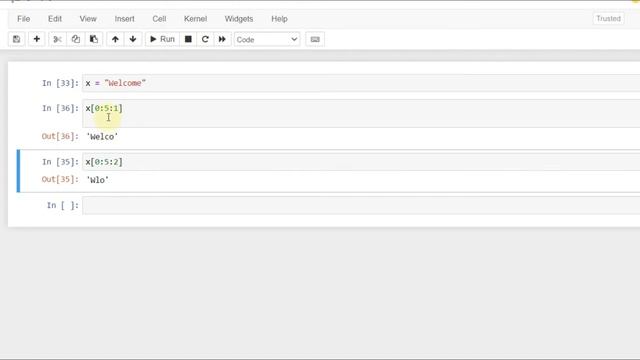
Task: Click the In [36] prompt label
Action: (x=60, y=108)
